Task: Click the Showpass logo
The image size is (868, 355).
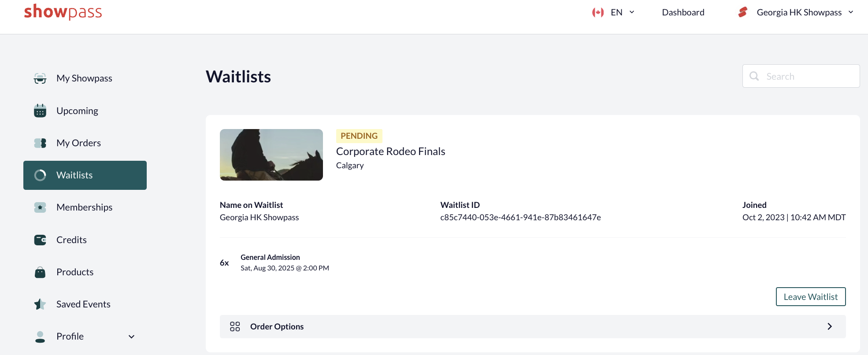Action: 63,12
